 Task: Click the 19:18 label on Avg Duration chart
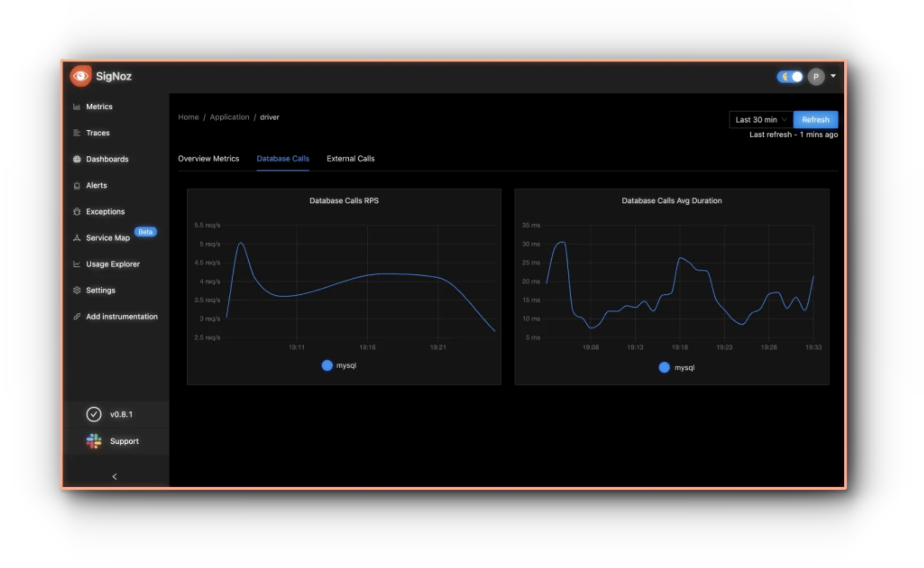coord(680,347)
